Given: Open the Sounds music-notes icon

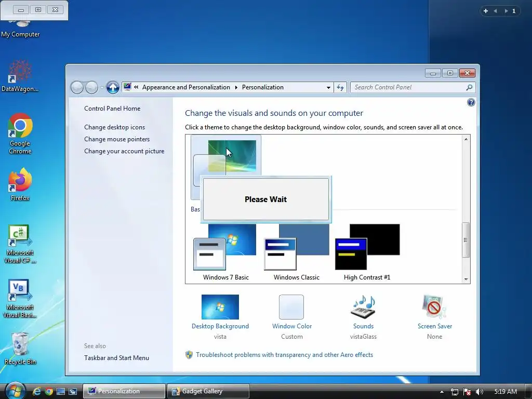Looking at the screenshot, I should click(363, 307).
